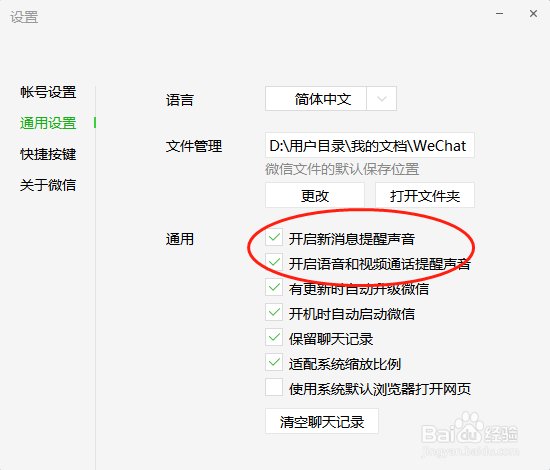The height and width of the screenshot is (470, 550).
Task: Click the WeChat file path field
Action: pyautogui.click(x=370, y=145)
